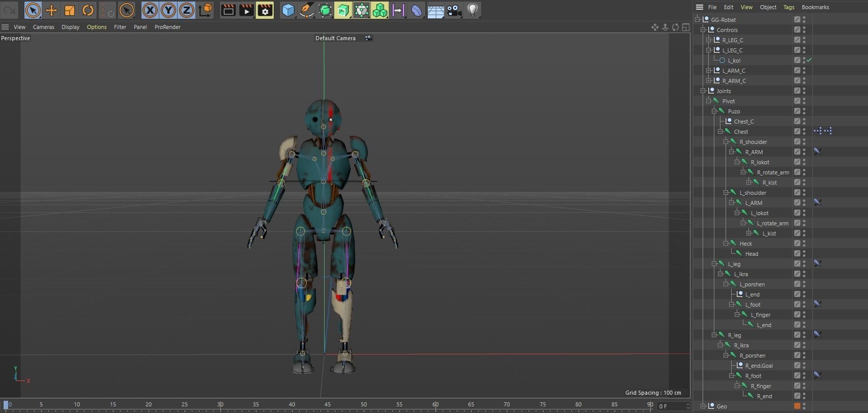Click the Redo arrow icon in toolbar
The image size is (868, 413).
pos(10,10)
